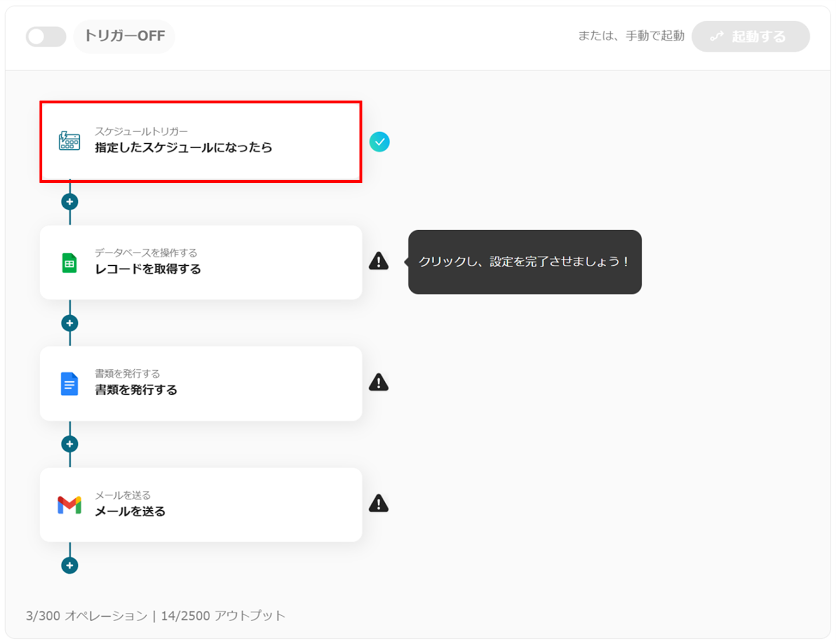Click the 14/2500 アウトプット counter text
The height and width of the screenshot is (644, 836).
223,616
